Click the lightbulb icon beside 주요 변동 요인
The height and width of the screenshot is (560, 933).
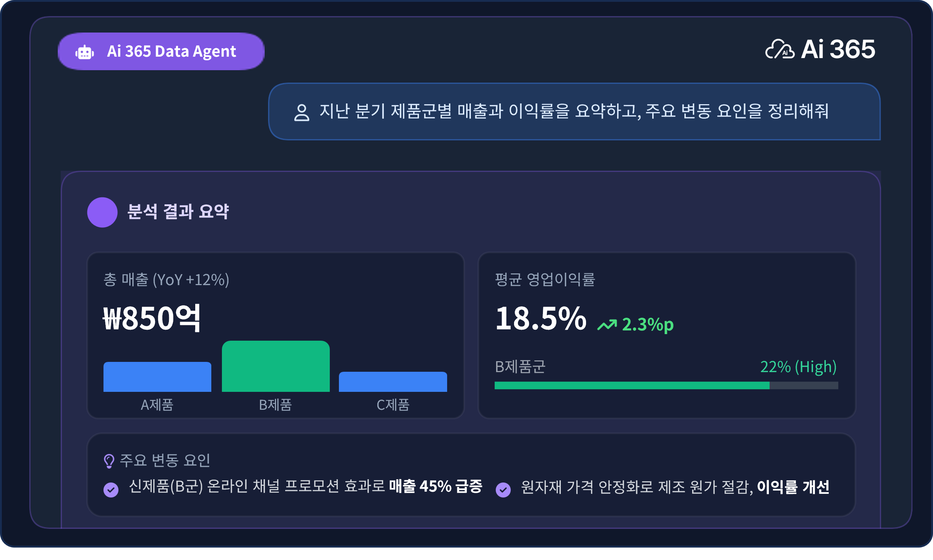(x=109, y=461)
